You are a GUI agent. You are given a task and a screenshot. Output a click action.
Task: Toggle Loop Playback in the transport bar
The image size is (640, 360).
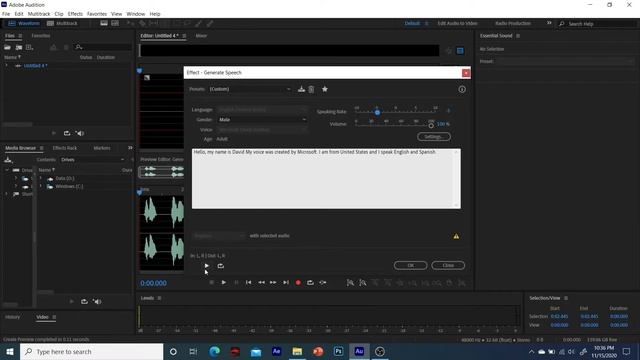coord(310,282)
